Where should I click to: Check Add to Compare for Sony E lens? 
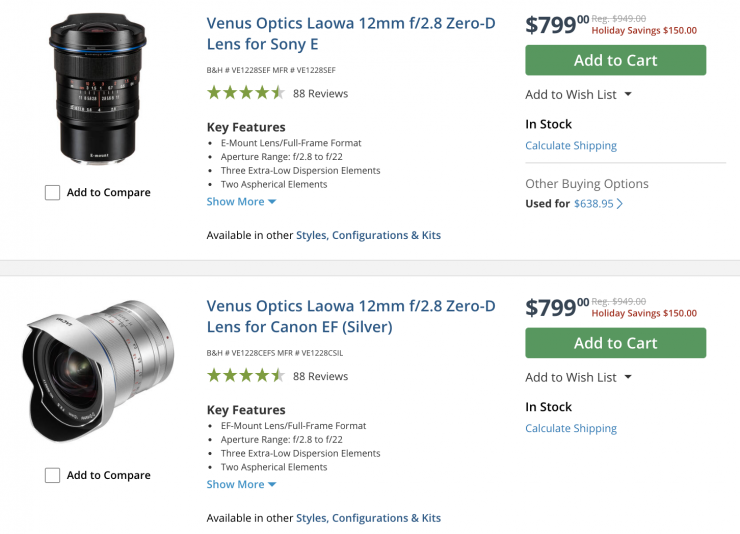pyautogui.click(x=53, y=193)
